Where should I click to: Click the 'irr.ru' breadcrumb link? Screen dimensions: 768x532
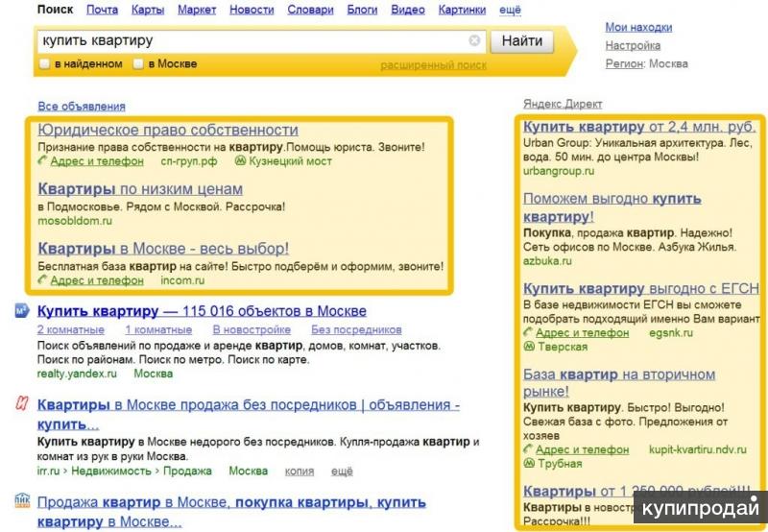pyautogui.click(x=48, y=472)
